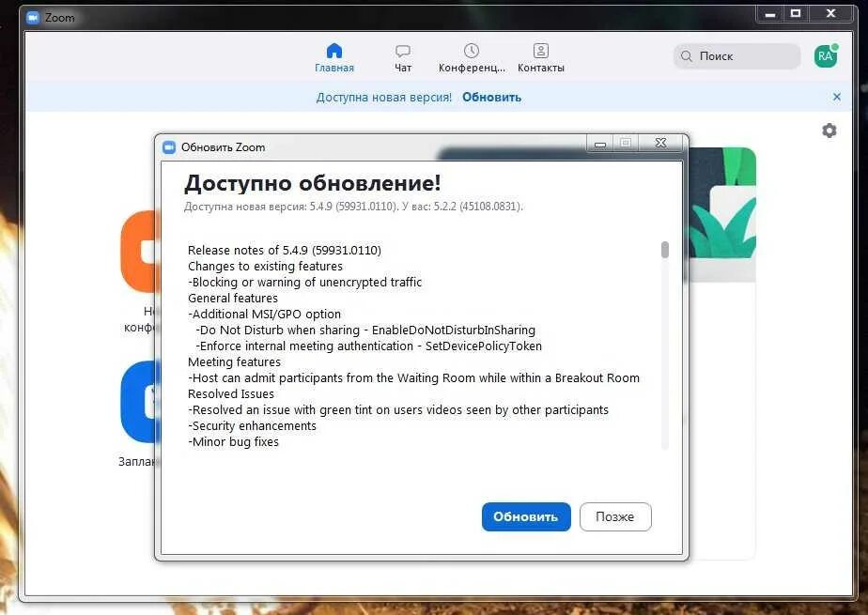The width and height of the screenshot is (868, 615).
Task: Open the Главная home tab
Action: pos(334,58)
